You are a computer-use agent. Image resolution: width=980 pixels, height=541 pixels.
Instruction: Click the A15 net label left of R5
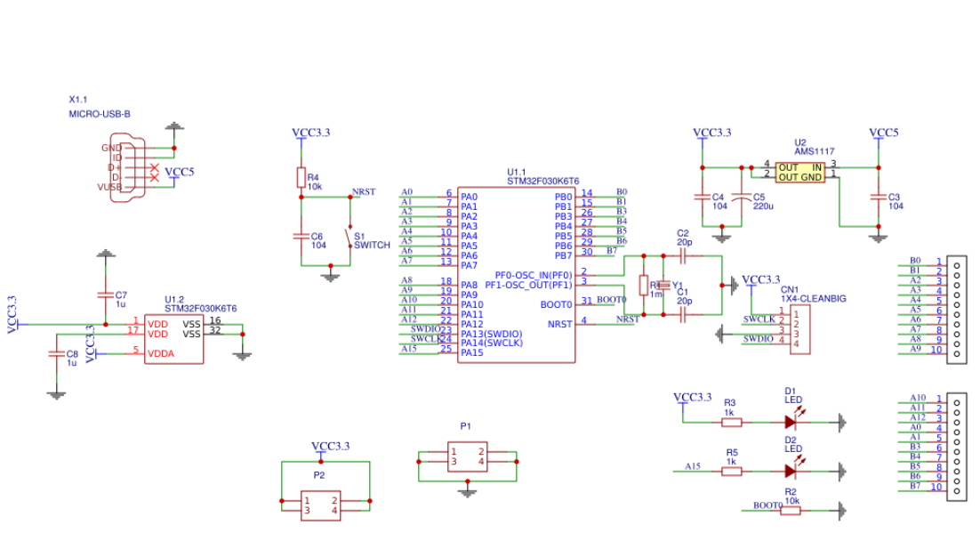(x=693, y=466)
